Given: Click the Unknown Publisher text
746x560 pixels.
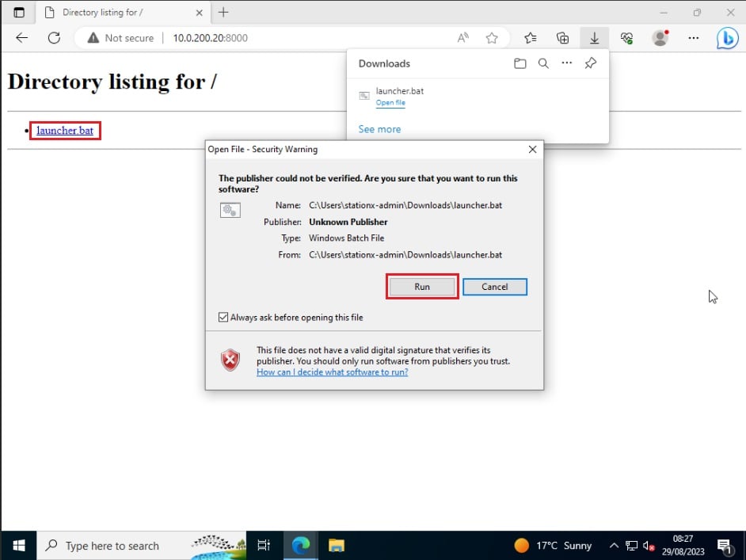Looking at the screenshot, I should pyautogui.click(x=348, y=222).
